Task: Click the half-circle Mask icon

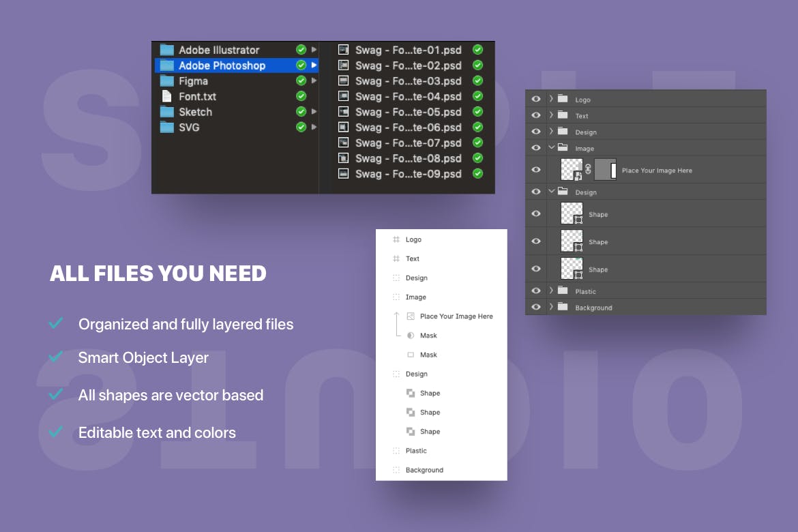Action: coord(411,336)
